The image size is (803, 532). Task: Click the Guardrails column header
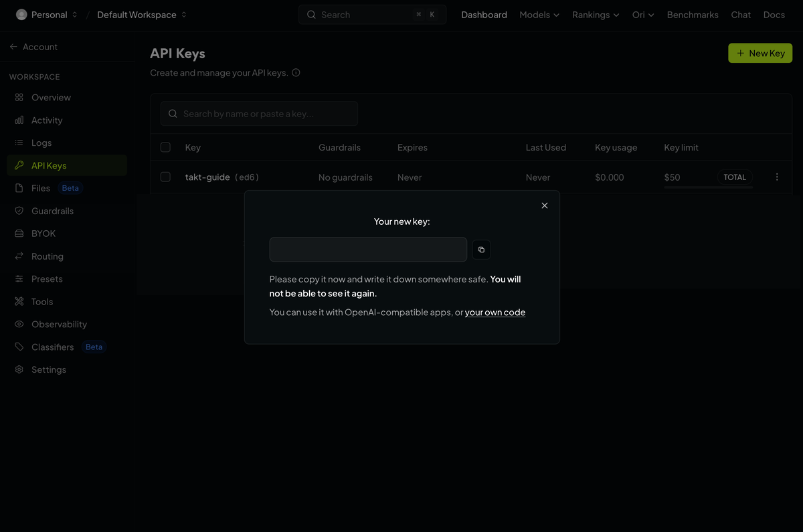point(339,147)
